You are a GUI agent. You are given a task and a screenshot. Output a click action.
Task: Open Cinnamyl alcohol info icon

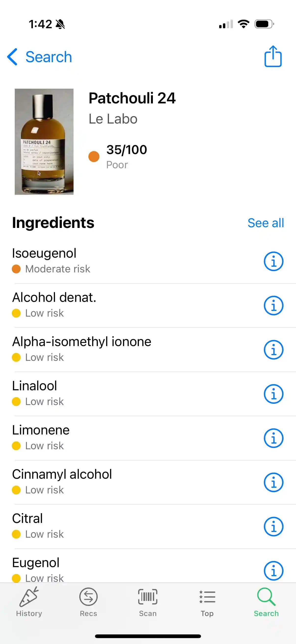click(x=273, y=482)
